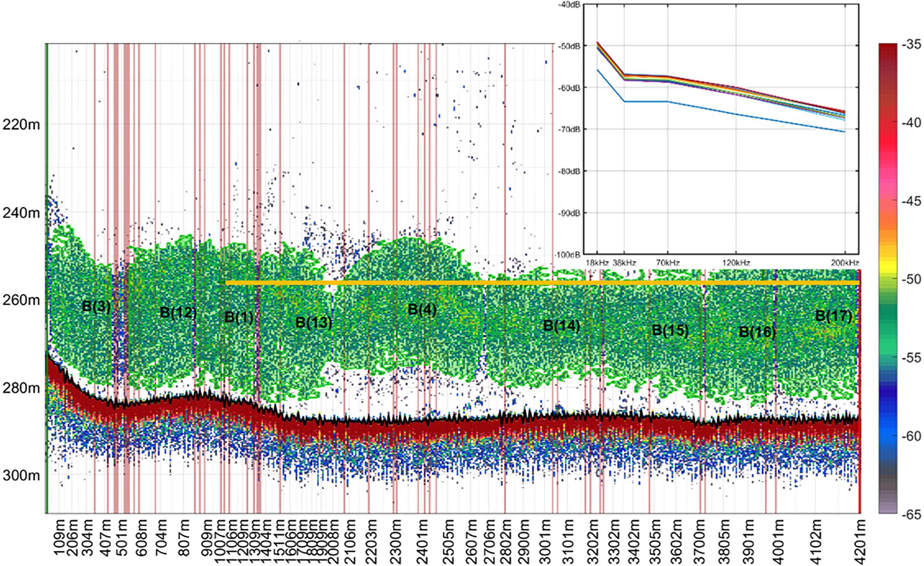
Task: Select the B(3) school region label
Action: pos(96,306)
